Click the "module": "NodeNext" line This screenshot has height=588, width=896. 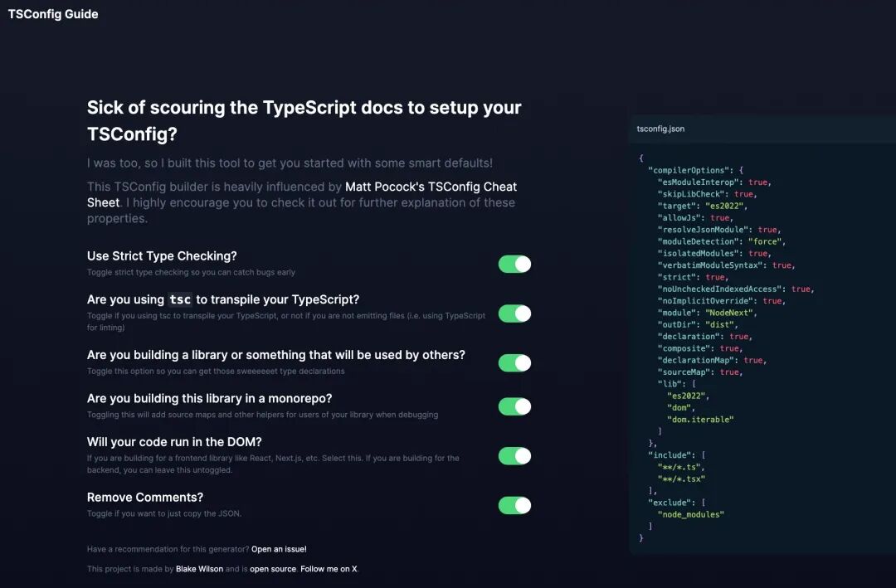click(707, 313)
